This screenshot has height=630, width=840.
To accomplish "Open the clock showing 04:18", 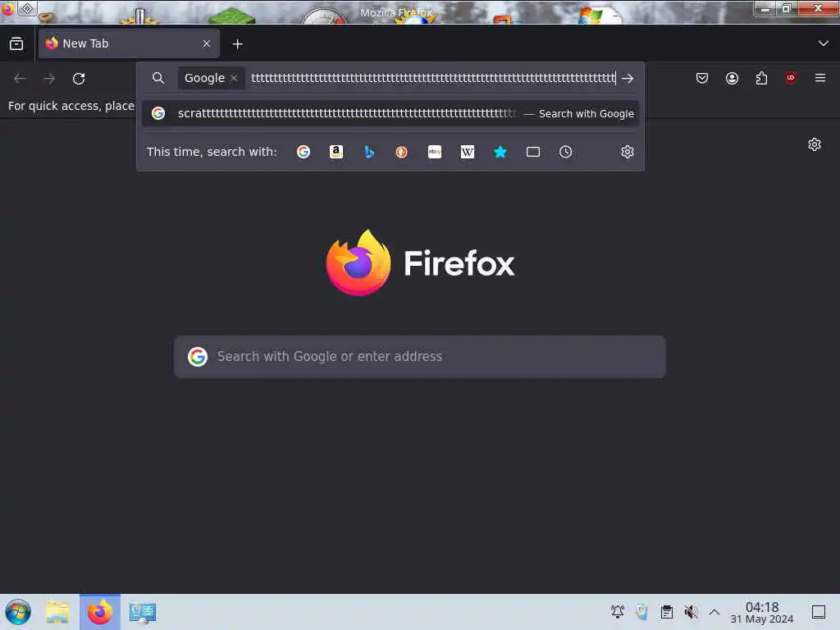I will click(762, 613).
